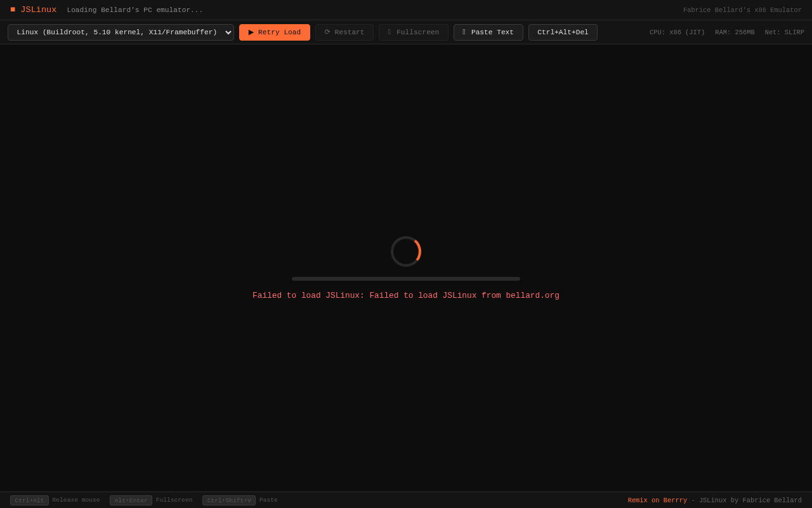Click the orange loading spinner
Image resolution: width=812 pixels, height=508 pixels.
coord(406,251)
